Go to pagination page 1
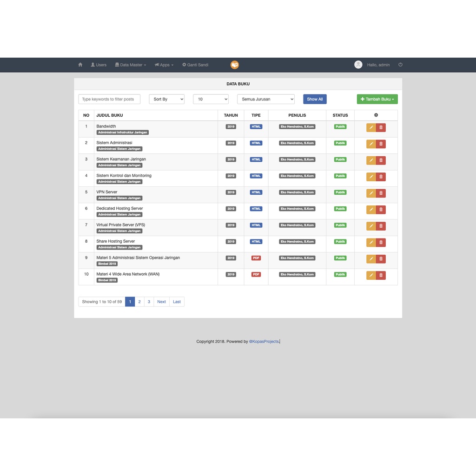Viewport: 476px width, 476px height. (130, 302)
